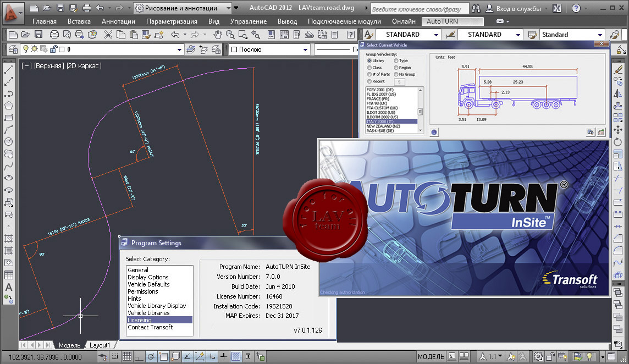Click the Cut scissors icon in the toolbar
The image size is (629, 364).
pyautogui.click(x=108, y=35)
